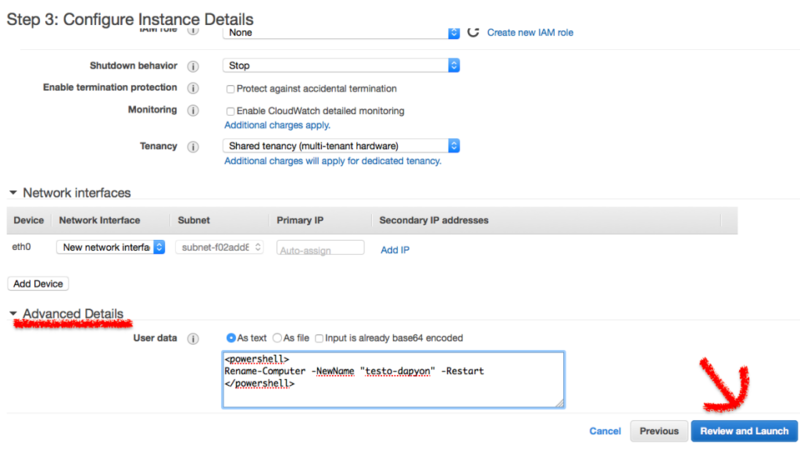This screenshot has width=800, height=450.
Task: Collapse the Advanced Details section
Action: tap(13, 314)
